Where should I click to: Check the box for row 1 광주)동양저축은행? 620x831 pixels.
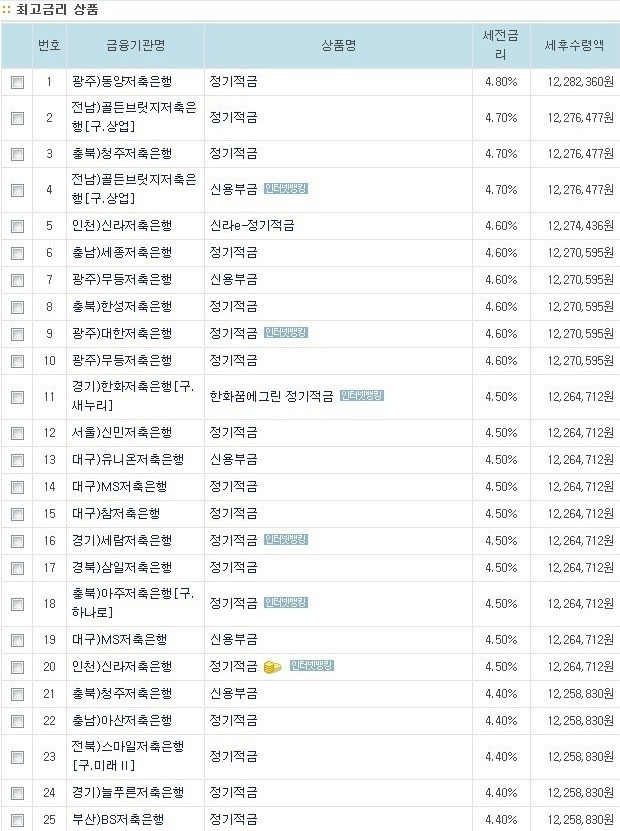[17, 82]
